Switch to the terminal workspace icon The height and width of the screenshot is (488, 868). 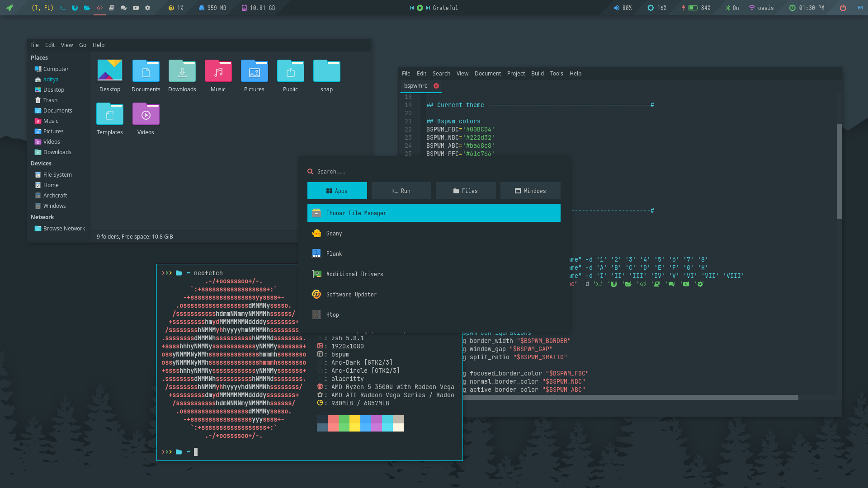coord(63,8)
